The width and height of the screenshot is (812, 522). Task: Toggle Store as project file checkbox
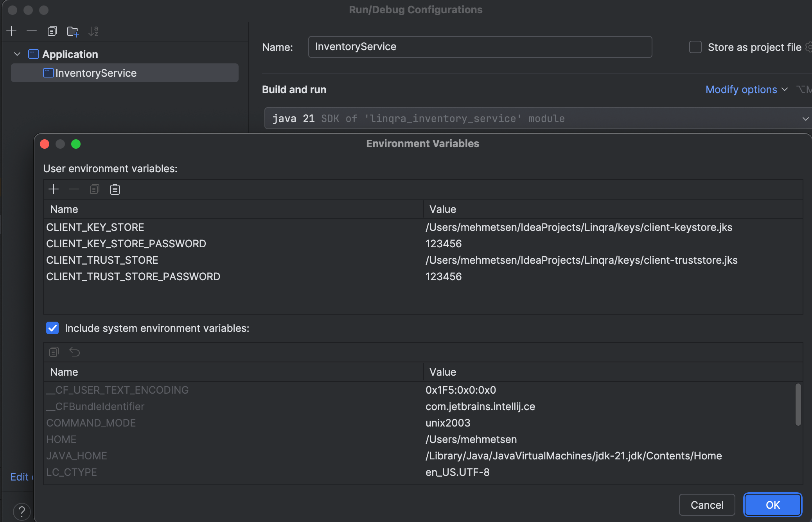click(695, 47)
